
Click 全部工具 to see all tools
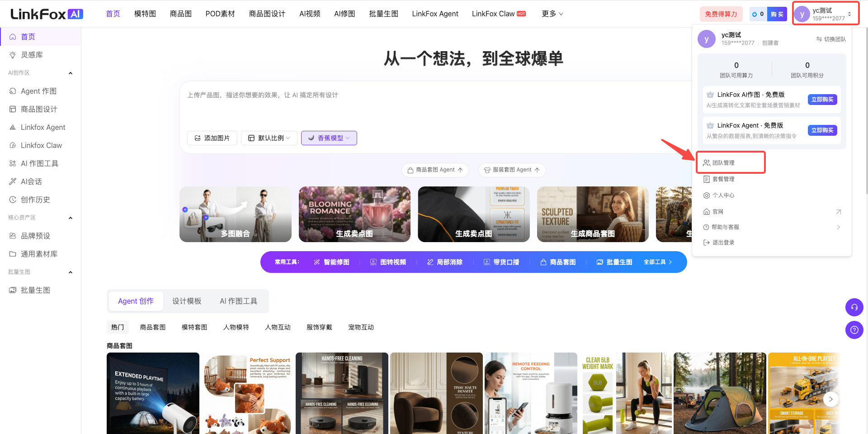pyautogui.click(x=658, y=262)
